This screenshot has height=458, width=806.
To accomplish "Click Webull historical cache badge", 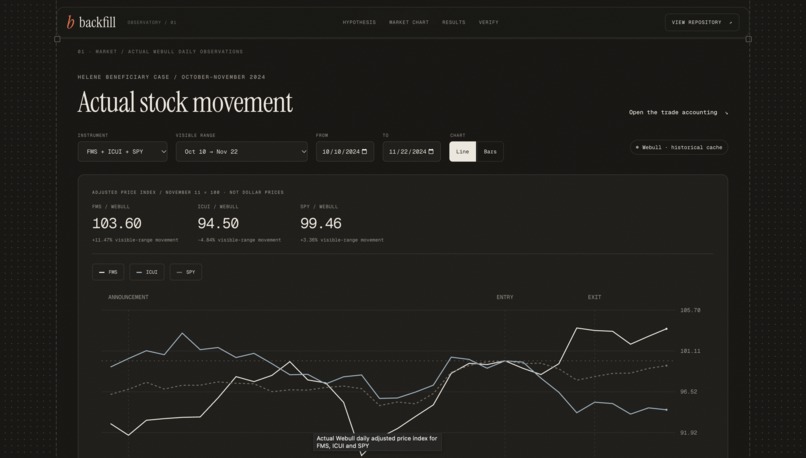I will (x=679, y=147).
